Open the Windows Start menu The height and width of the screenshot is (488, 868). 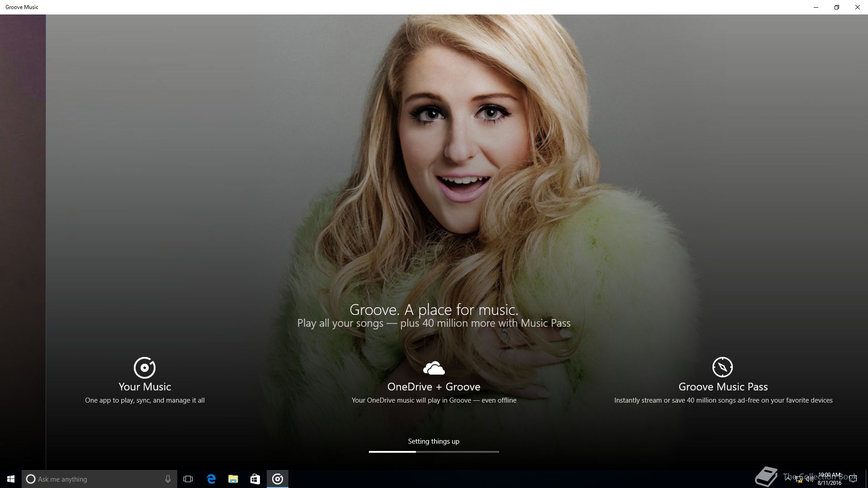11,479
